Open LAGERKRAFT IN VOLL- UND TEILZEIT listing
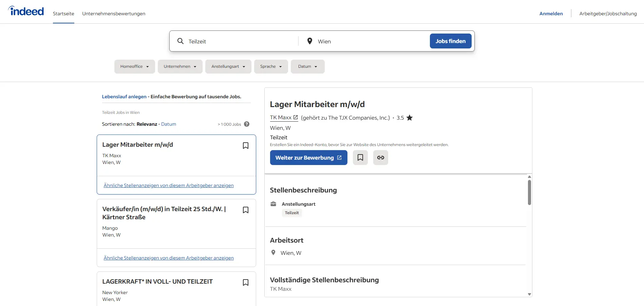The height and width of the screenshot is (306, 644). (x=157, y=282)
